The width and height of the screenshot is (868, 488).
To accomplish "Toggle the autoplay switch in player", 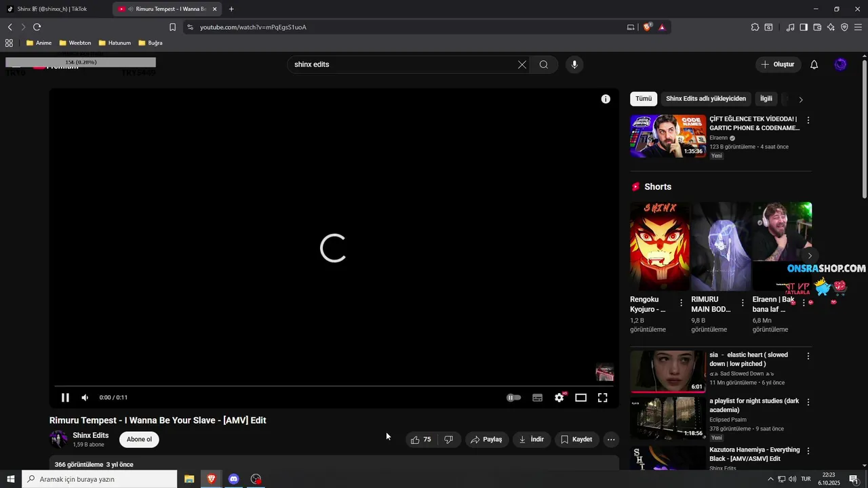I will 514,398.
